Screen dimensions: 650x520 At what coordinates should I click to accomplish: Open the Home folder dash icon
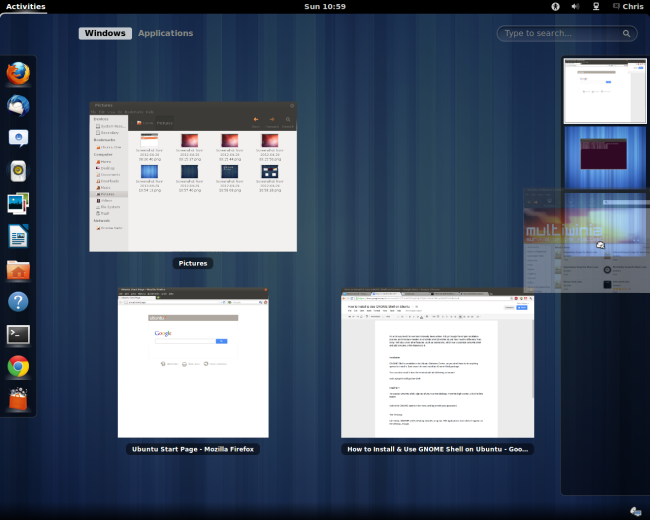tap(18, 269)
